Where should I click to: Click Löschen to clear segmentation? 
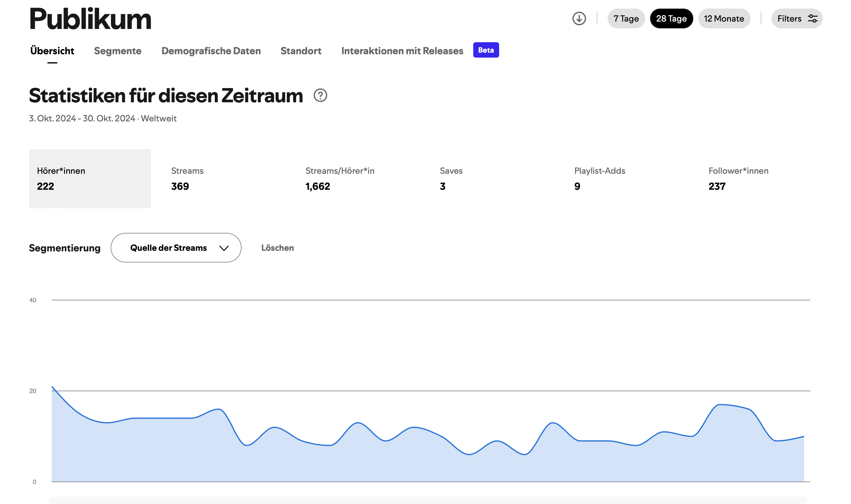[277, 248]
